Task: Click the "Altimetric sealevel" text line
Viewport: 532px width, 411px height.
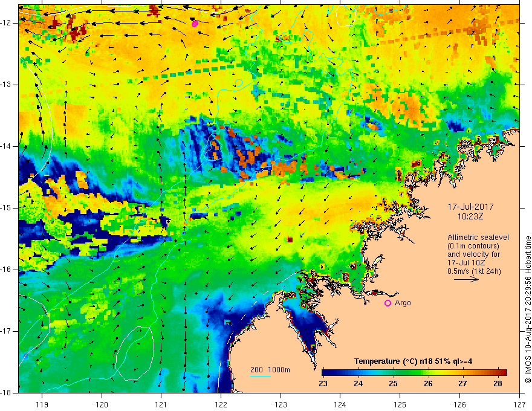Action: pyautogui.click(x=478, y=238)
